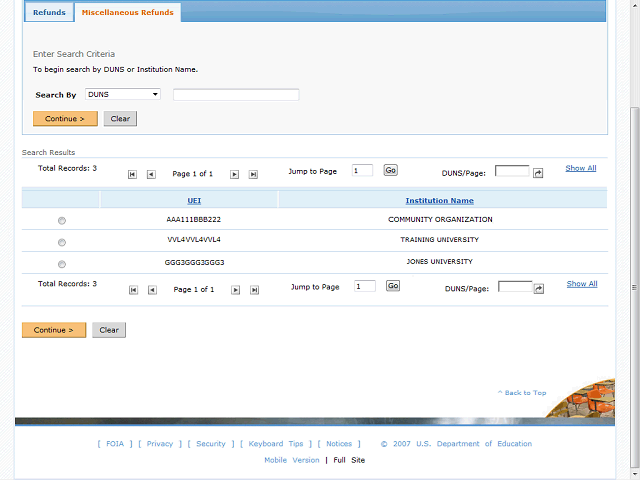Open the Search By DUNS dropdown
Viewport: 640px width, 480px height.
pyautogui.click(x=123, y=95)
